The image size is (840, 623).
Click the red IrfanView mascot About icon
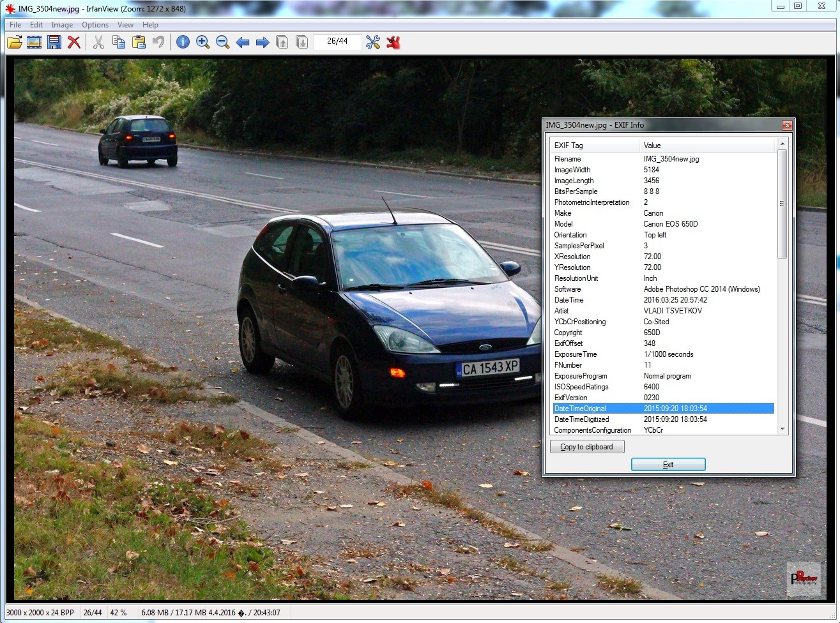point(393,42)
